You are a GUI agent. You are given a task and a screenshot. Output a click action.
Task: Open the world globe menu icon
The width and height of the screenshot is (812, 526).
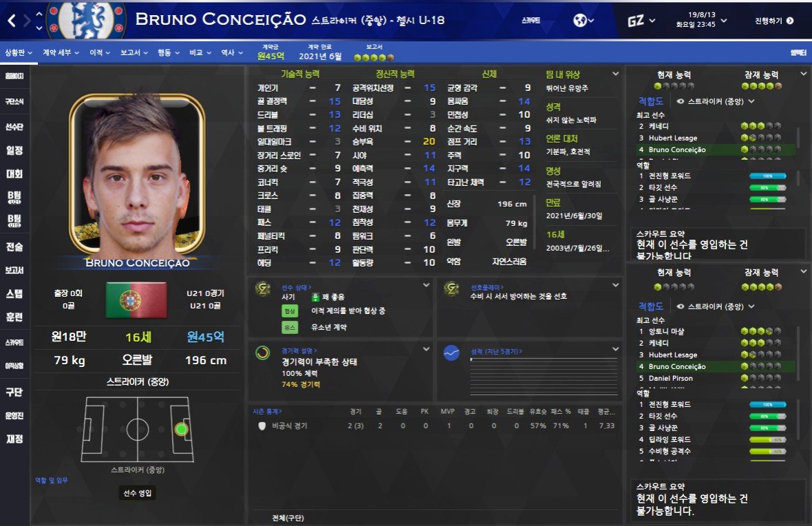(x=583, y=21)
